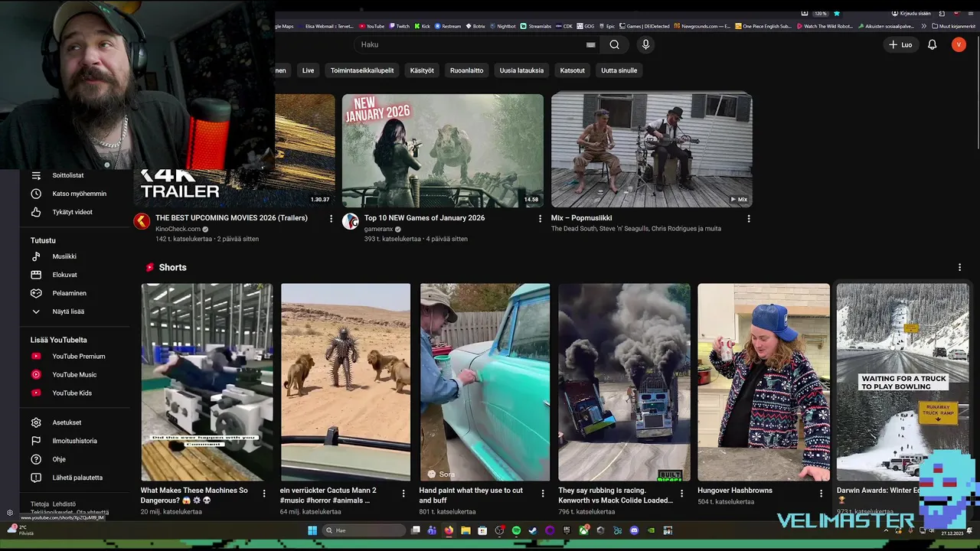The width and height of the screenshot is (980, 551).
Task: Click the taskbar Hae search box
Action: pyautogui.click(x=364, y=530)
